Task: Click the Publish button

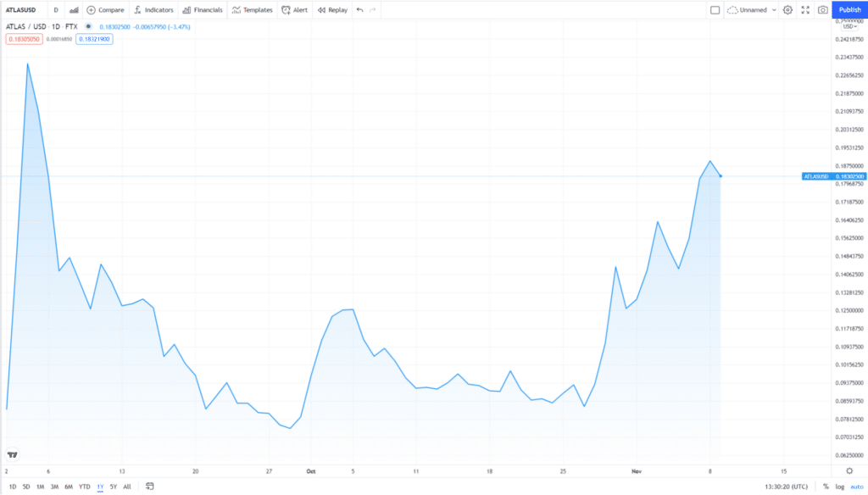Action: (849, 10)
